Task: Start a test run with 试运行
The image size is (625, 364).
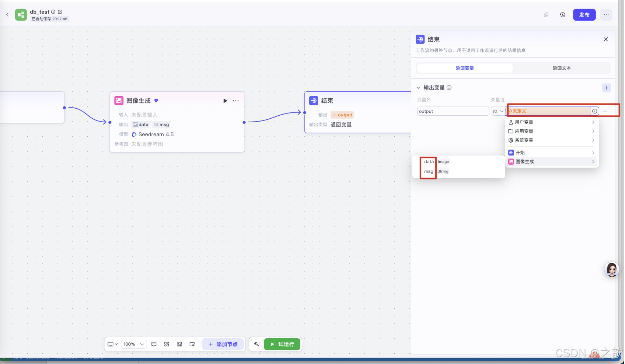Action: pos(282,344)
